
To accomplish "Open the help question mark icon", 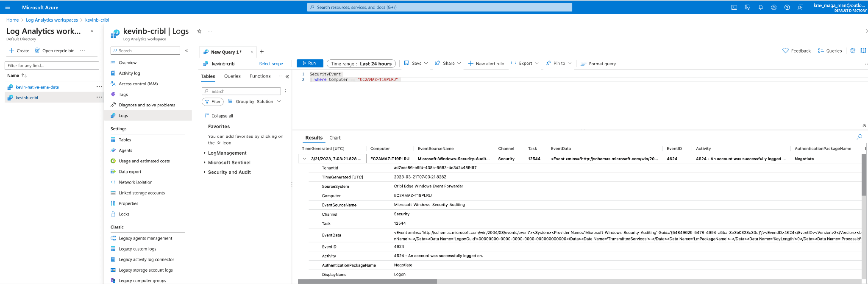I will click(787, 7).
